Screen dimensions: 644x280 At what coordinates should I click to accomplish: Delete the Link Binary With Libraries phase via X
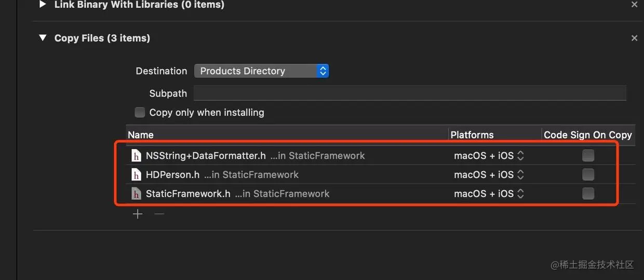[x=634, y=5]
